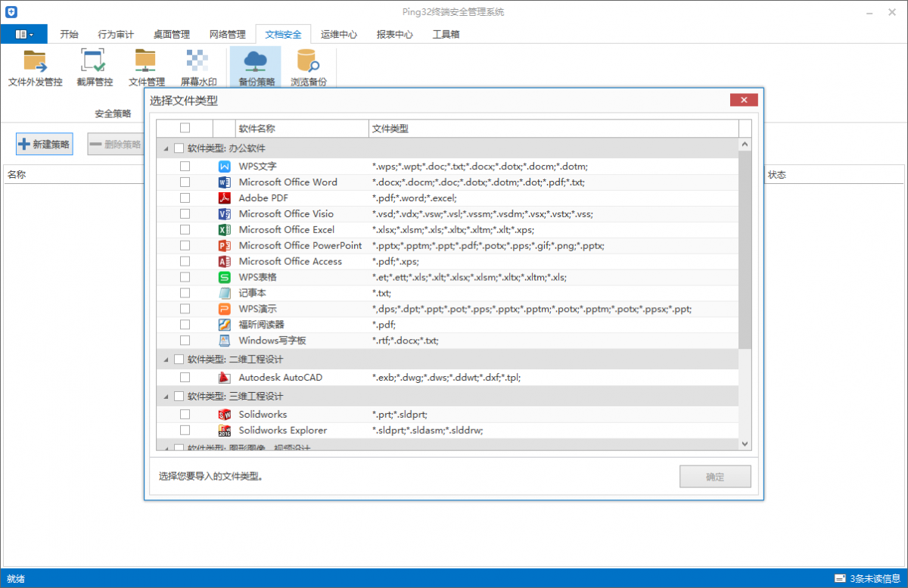This screenshot has height=588, width=908.
Task: Check the 三维工程设计 category checkbox
Action: point(179,397)
